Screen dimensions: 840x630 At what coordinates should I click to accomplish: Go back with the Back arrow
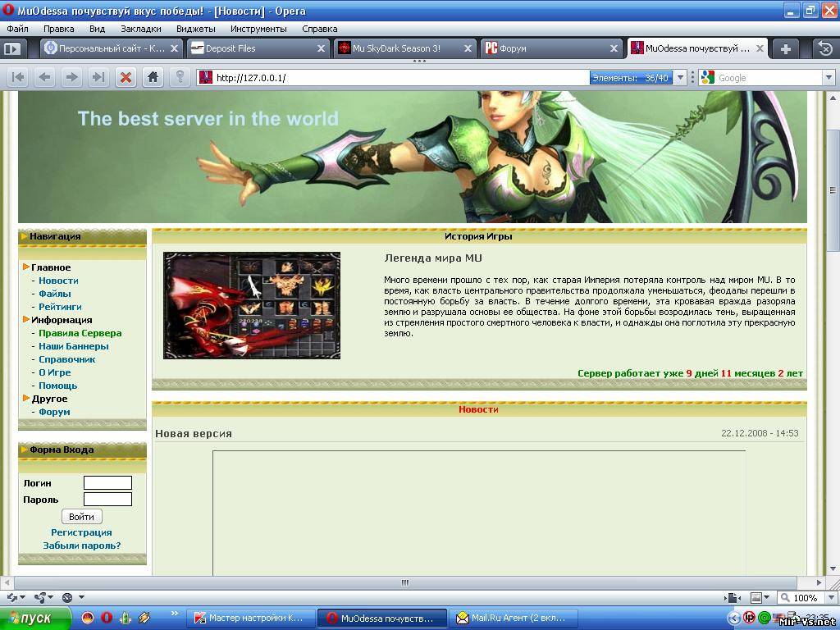pos(45,78)
